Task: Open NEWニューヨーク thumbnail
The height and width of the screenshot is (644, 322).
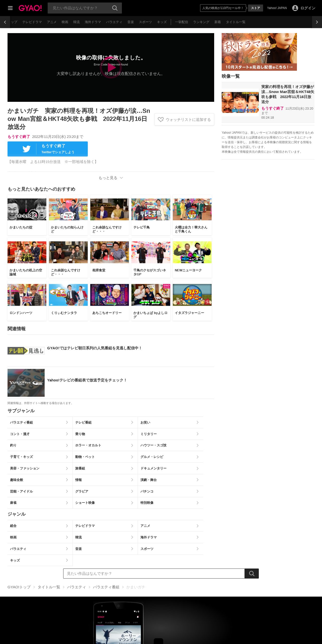Action: (192, 252)
